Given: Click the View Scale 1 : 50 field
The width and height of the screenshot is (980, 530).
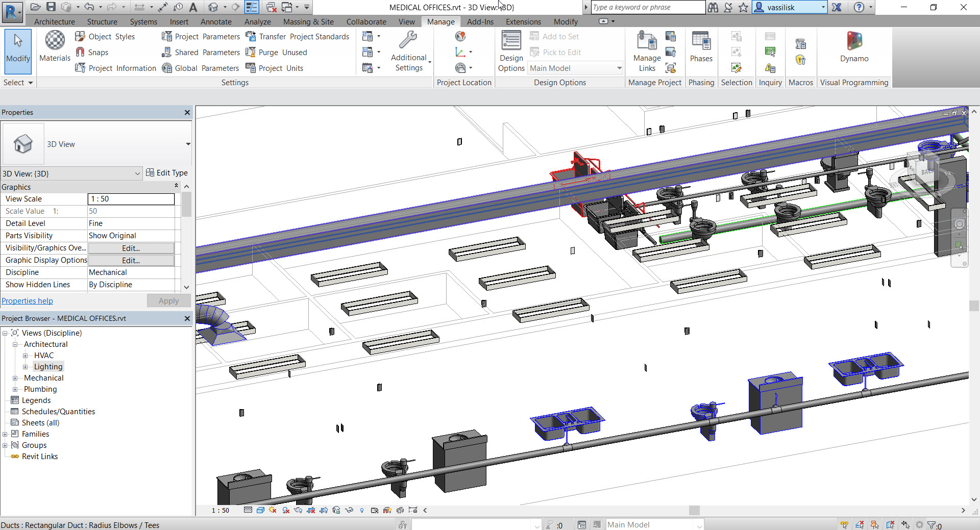Looking at the screenshot, I should point(131,199).
